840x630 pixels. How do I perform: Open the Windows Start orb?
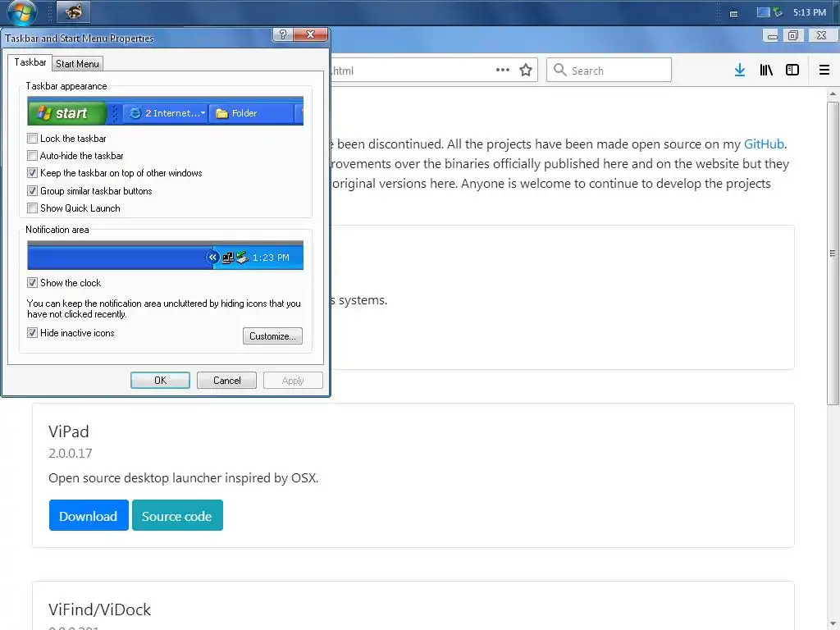click(21, 11)
